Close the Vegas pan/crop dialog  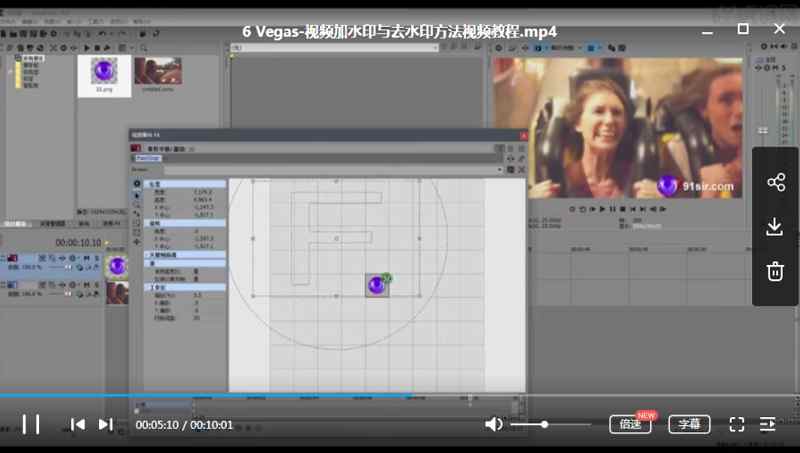pos(522,134)
